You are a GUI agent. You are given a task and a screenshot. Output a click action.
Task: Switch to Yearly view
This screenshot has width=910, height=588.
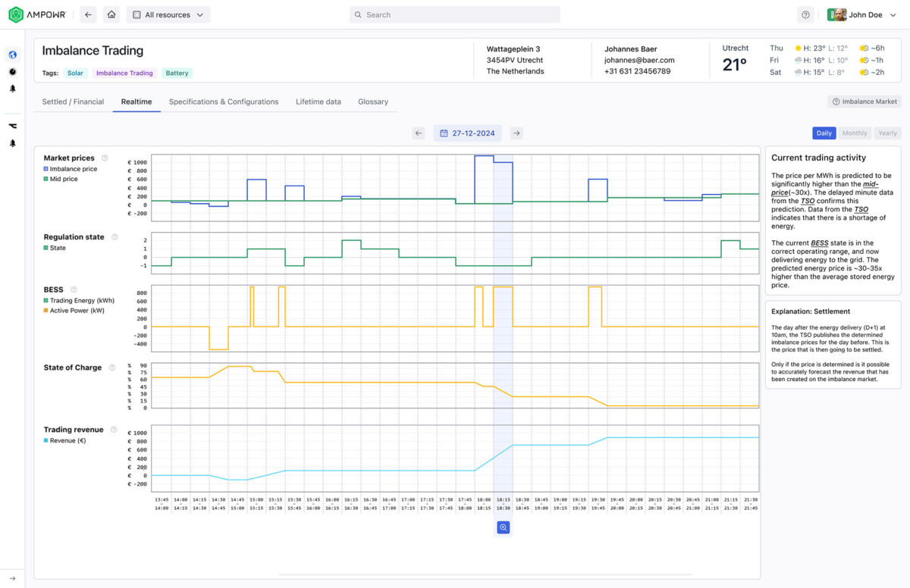887,133
